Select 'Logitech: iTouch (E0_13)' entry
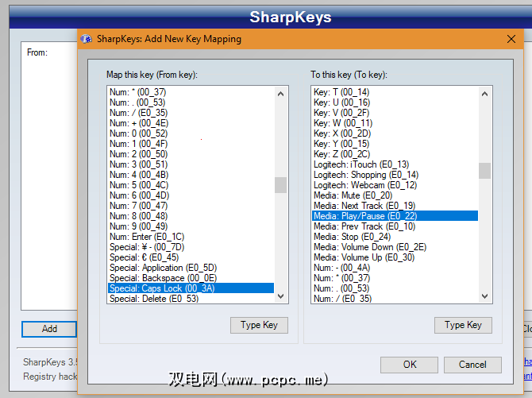The height and width of the screenshot is (398, 532). 395,164
